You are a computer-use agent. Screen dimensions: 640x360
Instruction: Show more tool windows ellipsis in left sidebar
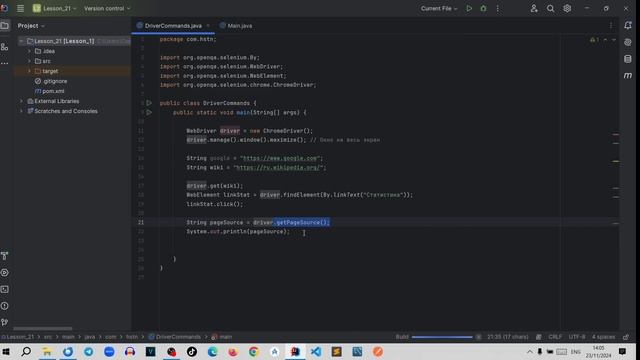coord(5,63)
